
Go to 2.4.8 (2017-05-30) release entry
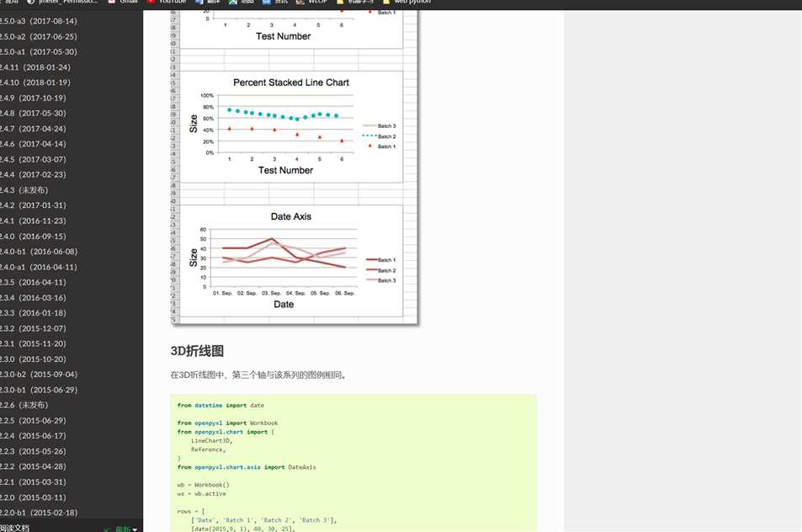click(x=33, y=113)
